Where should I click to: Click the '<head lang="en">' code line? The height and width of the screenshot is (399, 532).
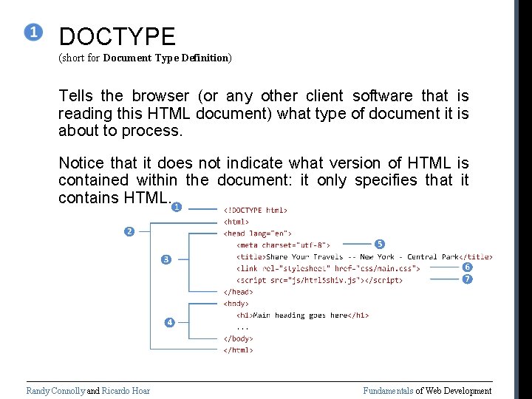(x=258, y=233)
